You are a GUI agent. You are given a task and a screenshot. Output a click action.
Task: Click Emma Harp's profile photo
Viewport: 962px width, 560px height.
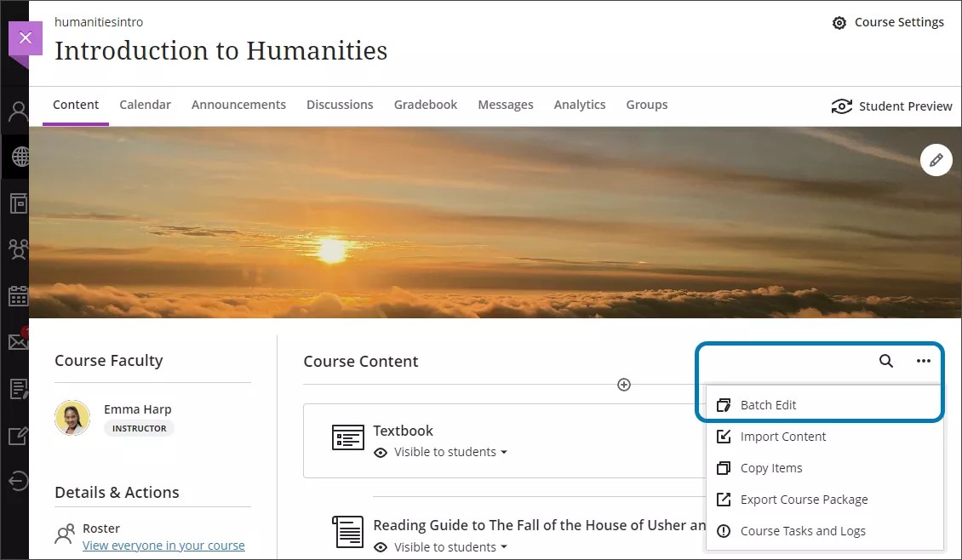72,419
